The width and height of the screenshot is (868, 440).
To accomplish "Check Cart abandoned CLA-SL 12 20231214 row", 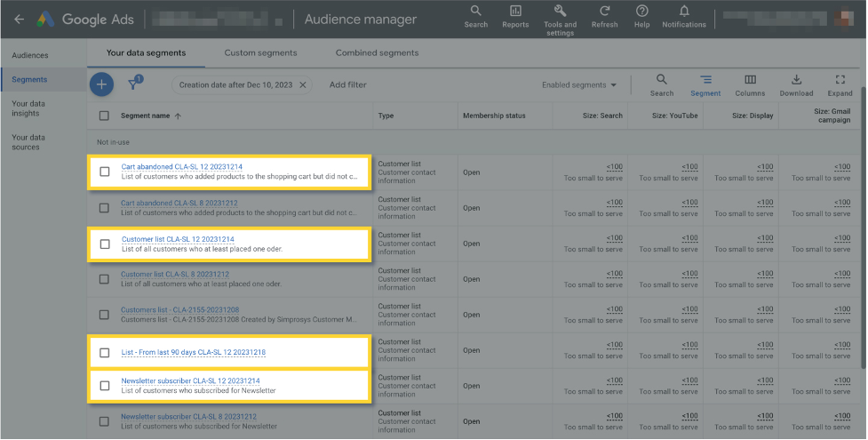I will tap(104, 172).
